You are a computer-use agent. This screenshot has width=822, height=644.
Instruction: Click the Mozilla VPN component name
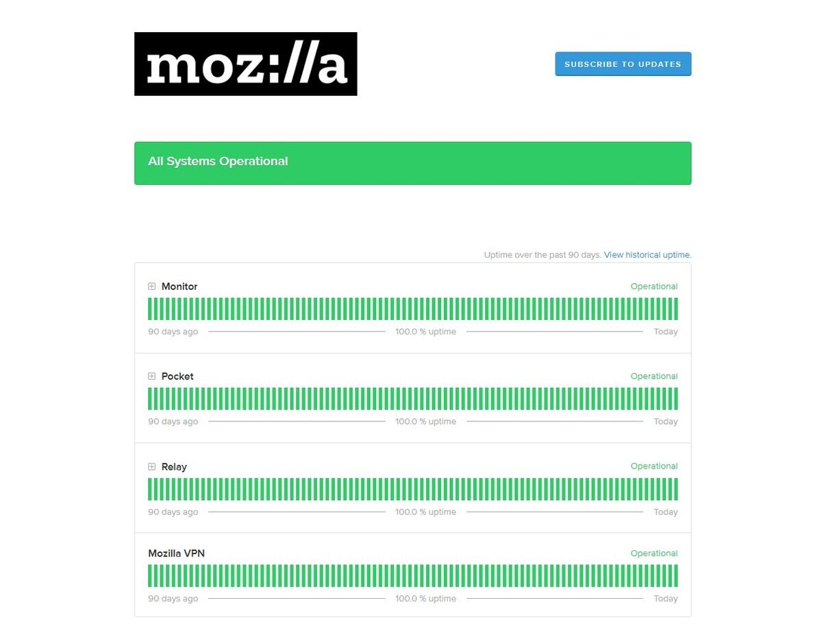176,553
